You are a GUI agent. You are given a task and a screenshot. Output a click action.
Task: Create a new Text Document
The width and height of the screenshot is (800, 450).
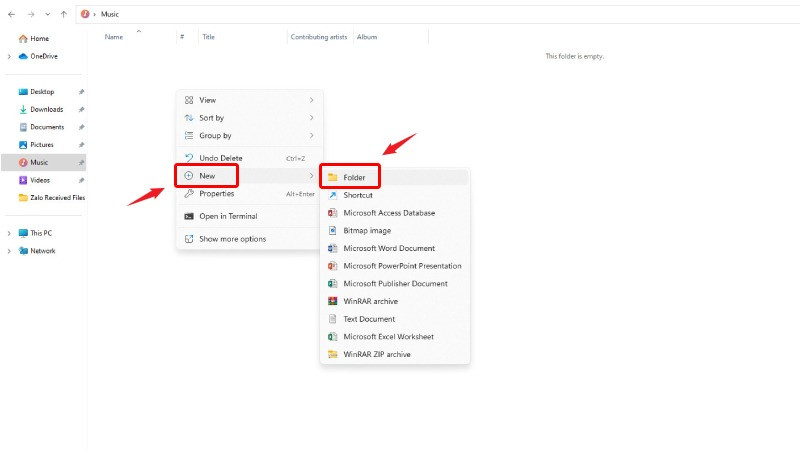[x=395, y=319]
